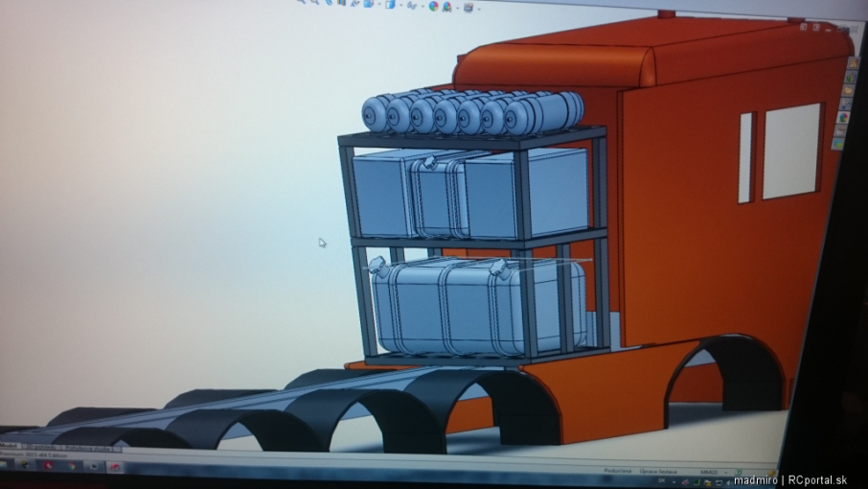Click the SolidWorks taskbar button
Screen dimensions: 868x489
pyautogui.click(x=115, y=467)
